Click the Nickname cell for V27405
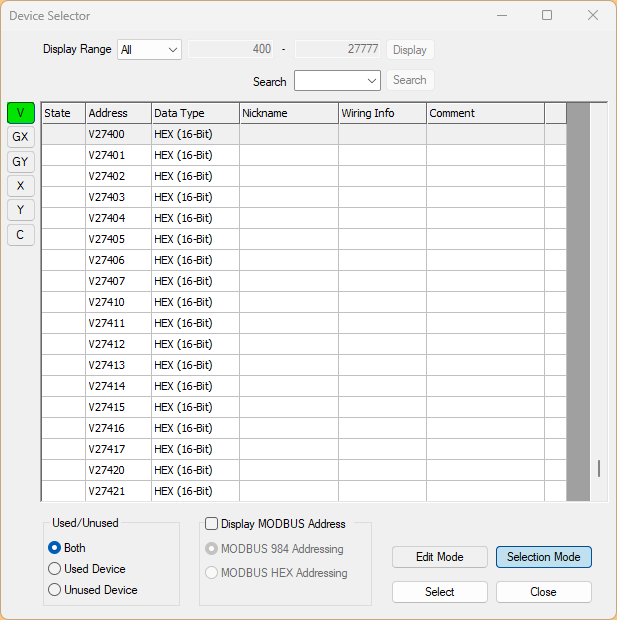 click(289, 239)
